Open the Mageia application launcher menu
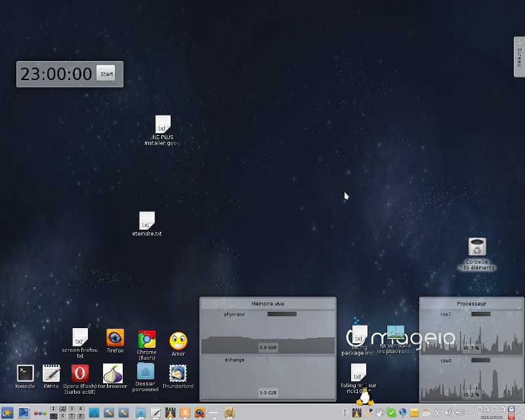The width and height of the screenshot is (525, 420). [7, 413]
